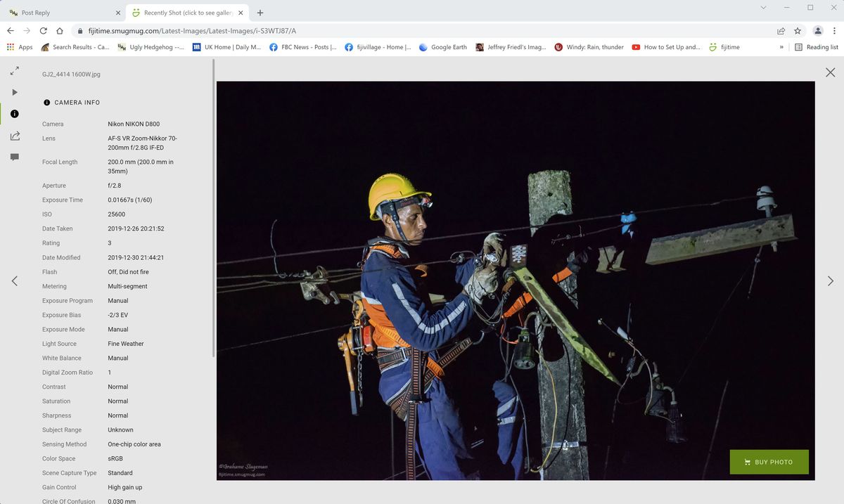Close the Post Reply tab

pyautogui.click(x=117, y=13)
